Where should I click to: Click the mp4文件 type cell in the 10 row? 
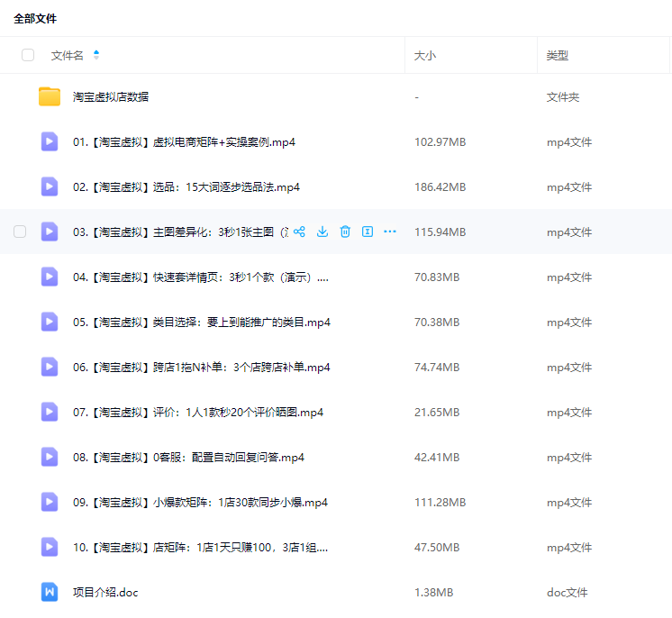pos(569,547)
